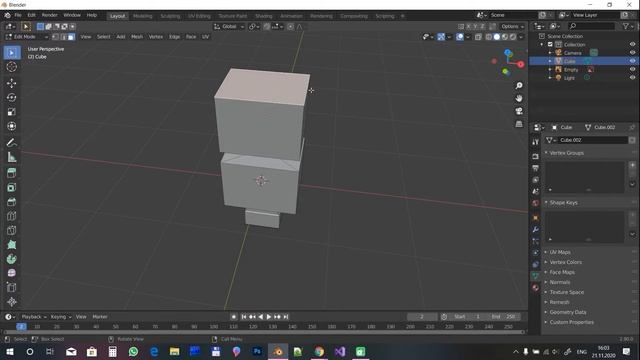Image resolution: width=640 pixels, height=360 pixels.
Task: Switch to solid viewport shading
Action: 497,37
